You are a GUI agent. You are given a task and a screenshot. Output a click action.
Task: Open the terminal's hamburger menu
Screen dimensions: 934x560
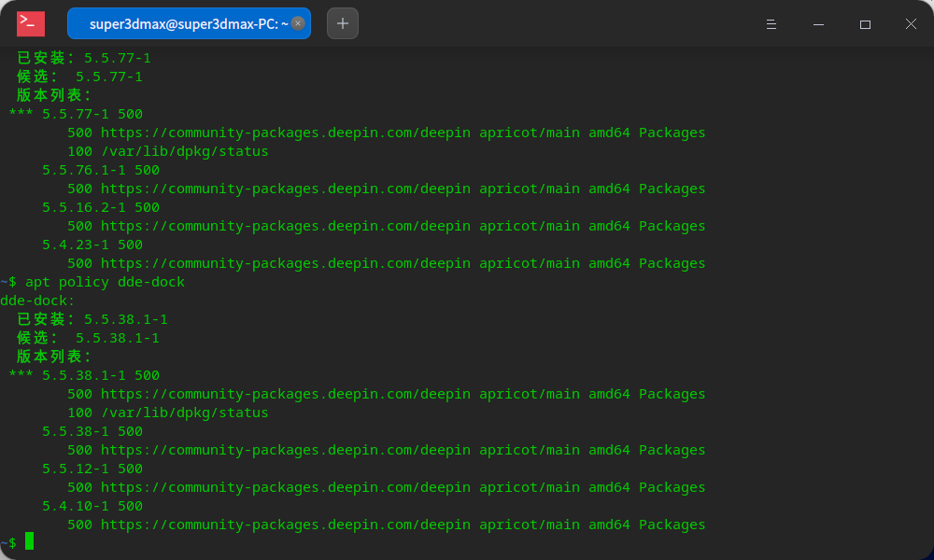[771, 24]
